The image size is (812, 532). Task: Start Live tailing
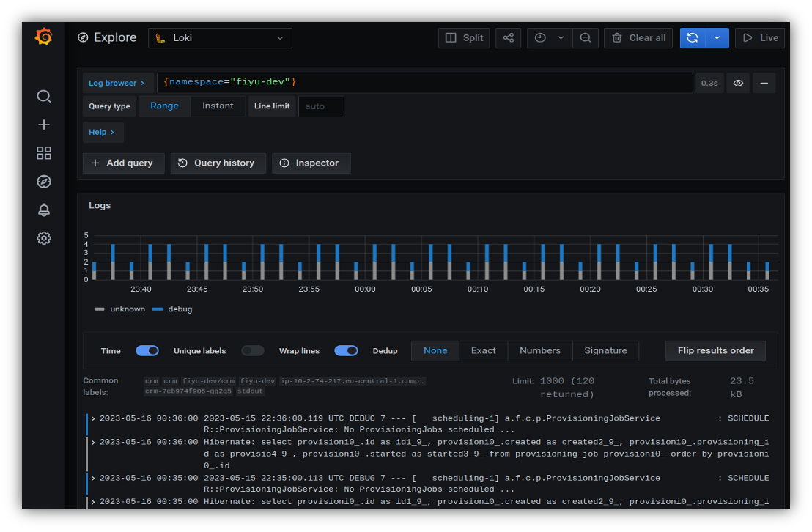tap(760, 38)
